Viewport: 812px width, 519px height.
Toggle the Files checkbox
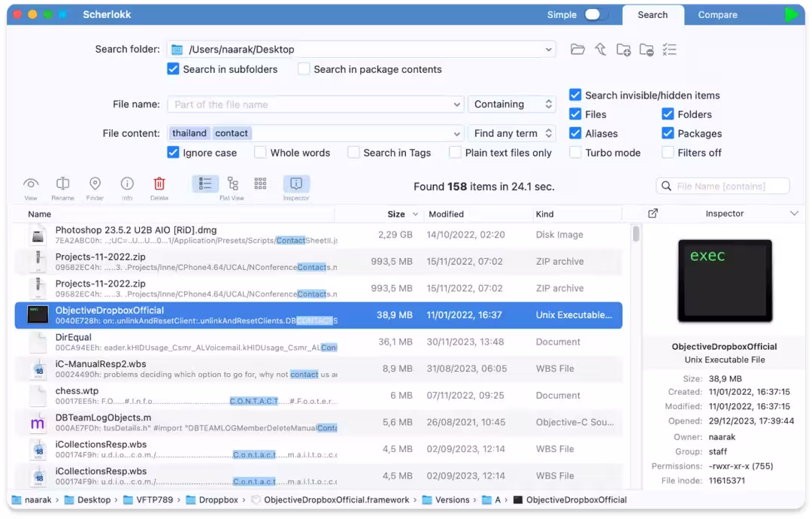pos(575,114)
